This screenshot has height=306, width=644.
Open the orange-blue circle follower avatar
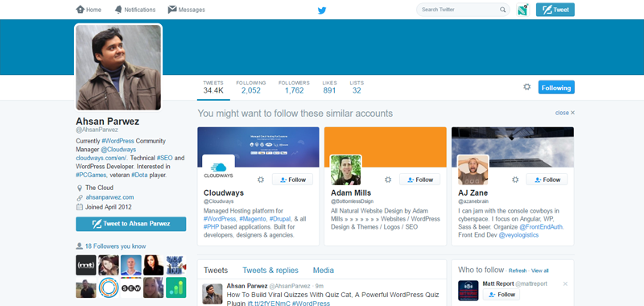pyautogui.click(x=109, y=287)
